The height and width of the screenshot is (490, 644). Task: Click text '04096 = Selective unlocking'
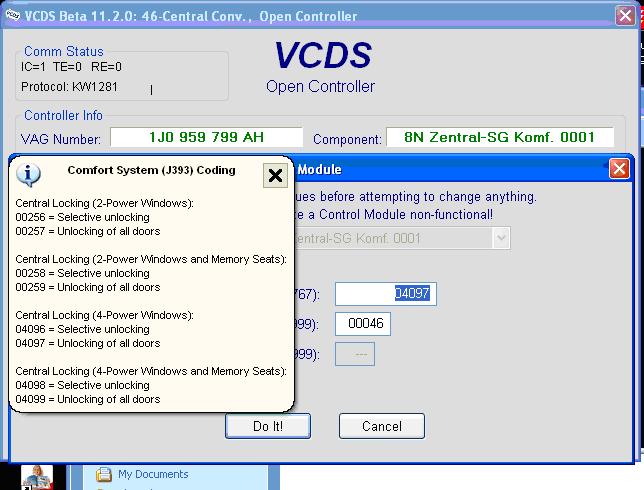(83, 329)
